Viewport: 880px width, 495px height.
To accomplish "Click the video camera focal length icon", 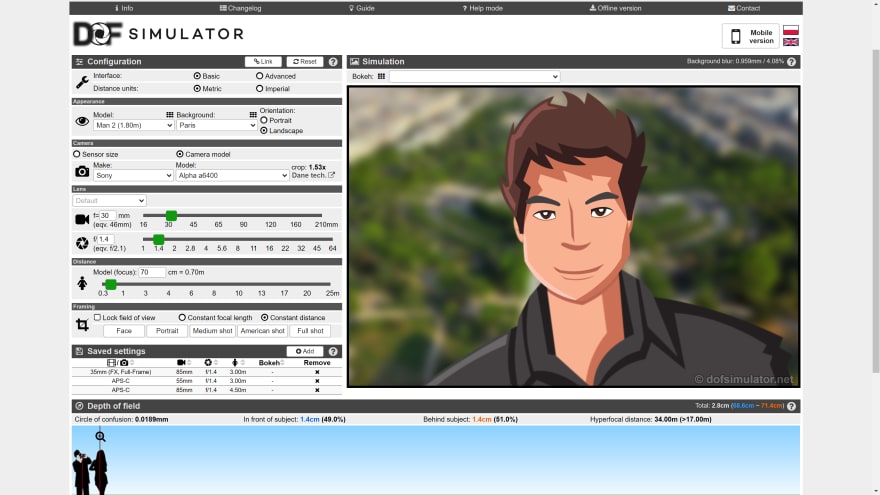I will (82, 219).
